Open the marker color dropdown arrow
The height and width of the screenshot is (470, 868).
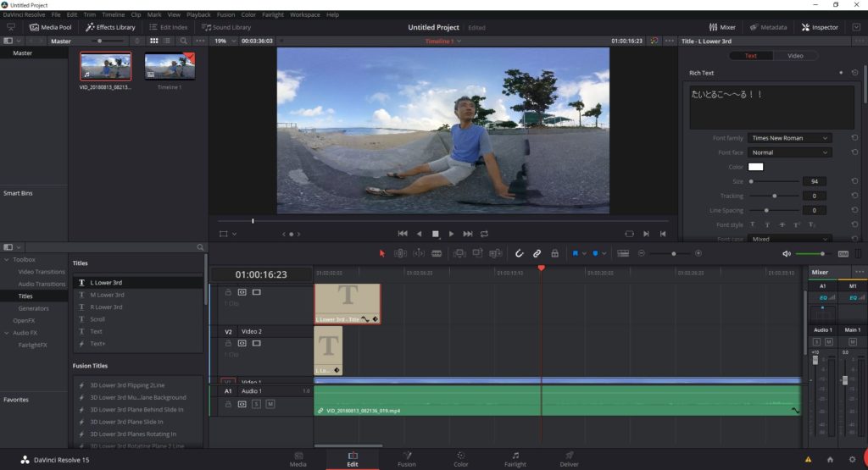[604, 253]
